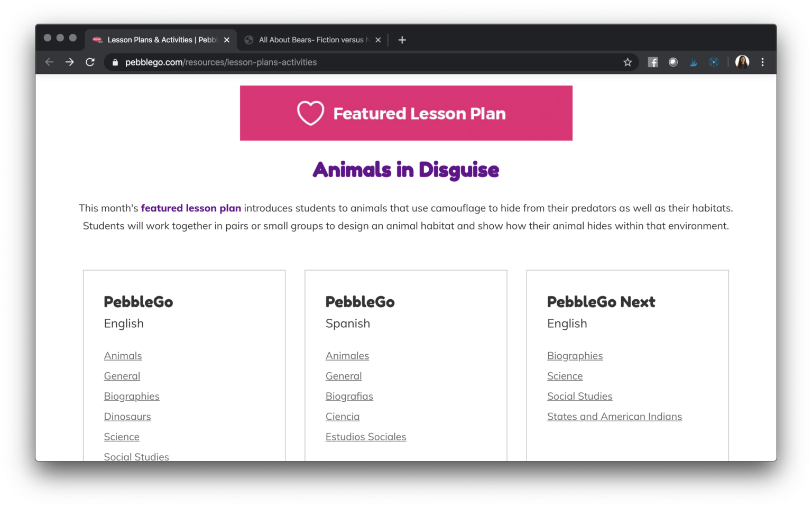The image size is (812, 508).
Task: Open the featured lesson plan link
Action: click(x=191, y=208)
